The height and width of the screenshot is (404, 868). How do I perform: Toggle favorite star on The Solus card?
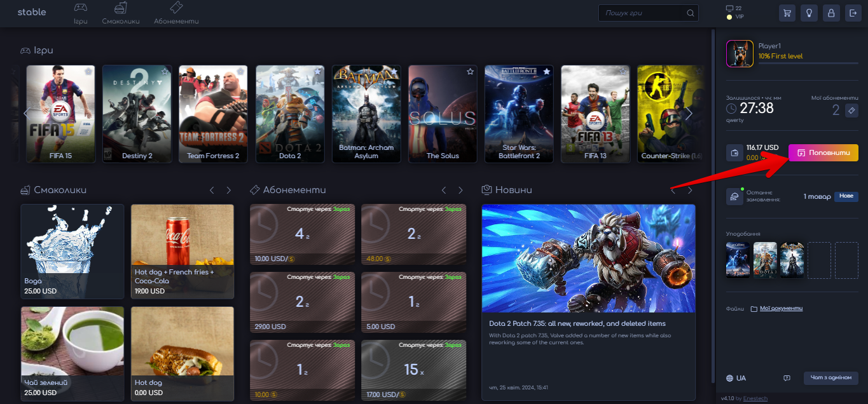coord(470,72)
